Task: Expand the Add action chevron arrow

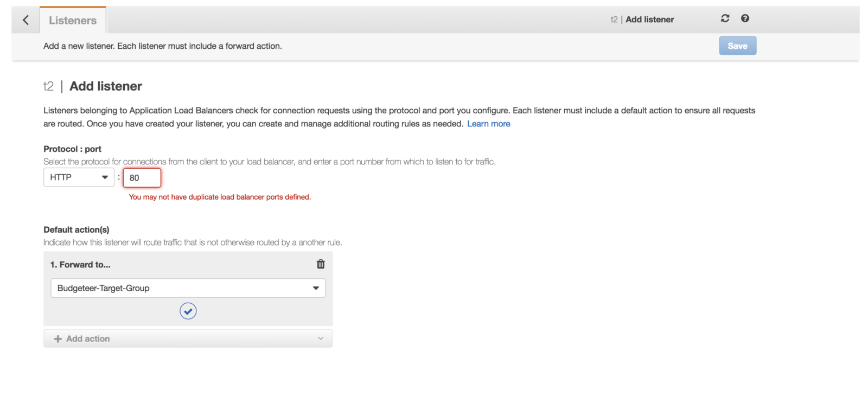Action: pos(321,338)
